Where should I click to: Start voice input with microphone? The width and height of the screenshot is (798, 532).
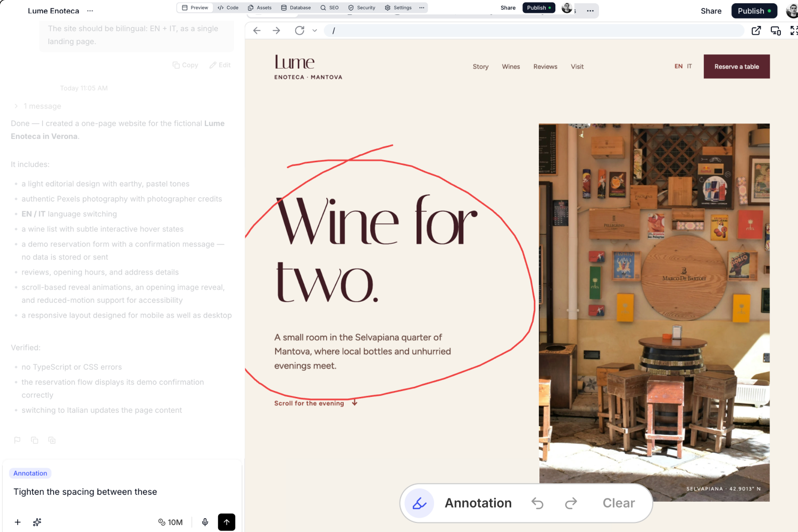tap(205, 522)
